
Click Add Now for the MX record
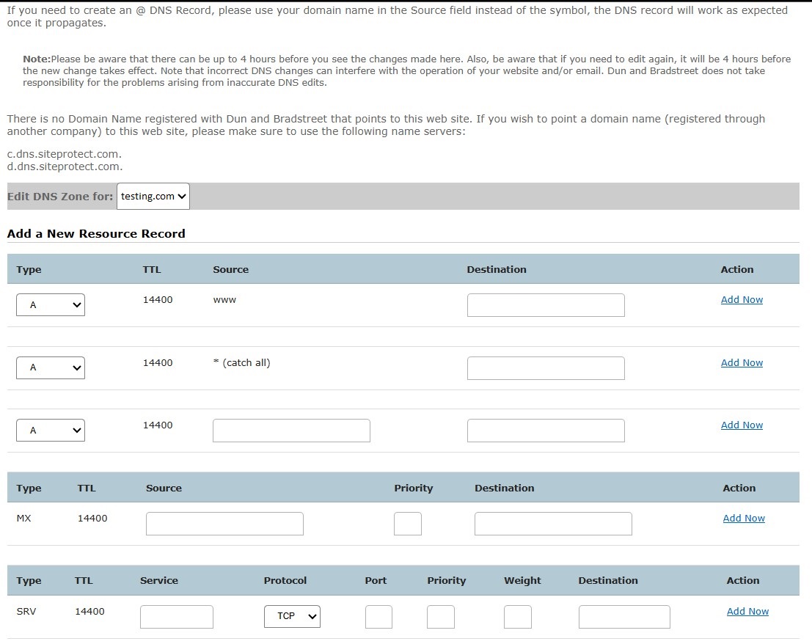coord(744,518)
